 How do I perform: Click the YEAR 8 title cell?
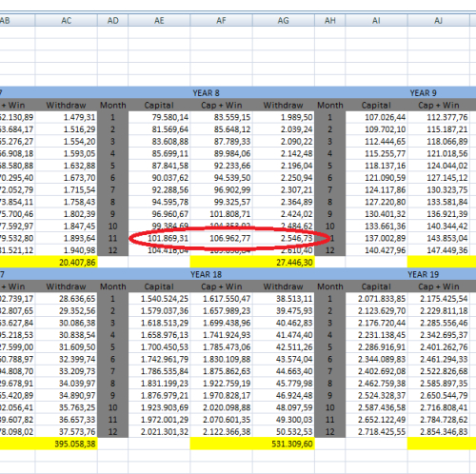point(207,93)
